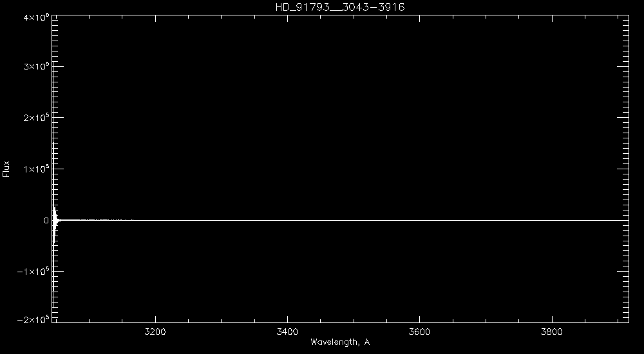The height and width of the screenshot is (354, 644).
Task: Click the Flux y-axis label
Action: tap(6, 169)
